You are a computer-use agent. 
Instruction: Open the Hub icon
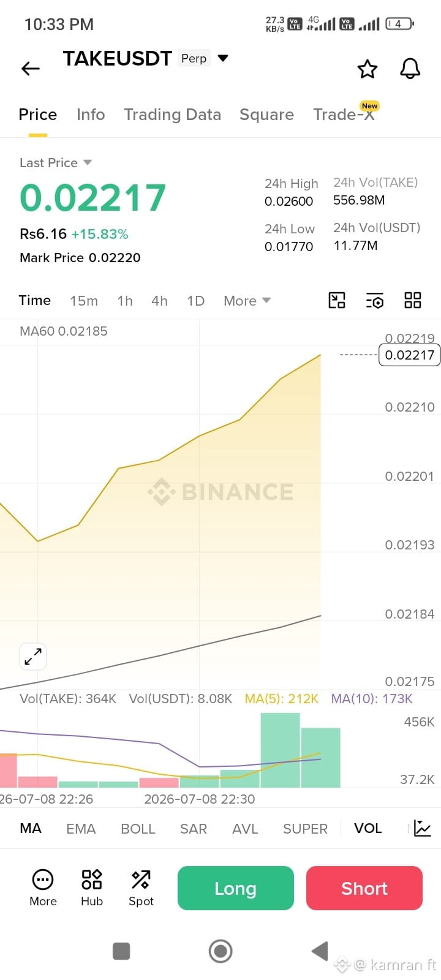(92, 888)
